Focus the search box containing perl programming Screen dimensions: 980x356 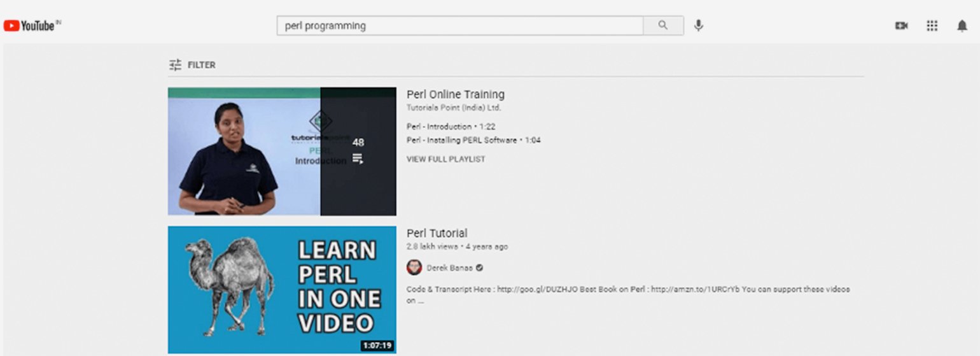460,25
